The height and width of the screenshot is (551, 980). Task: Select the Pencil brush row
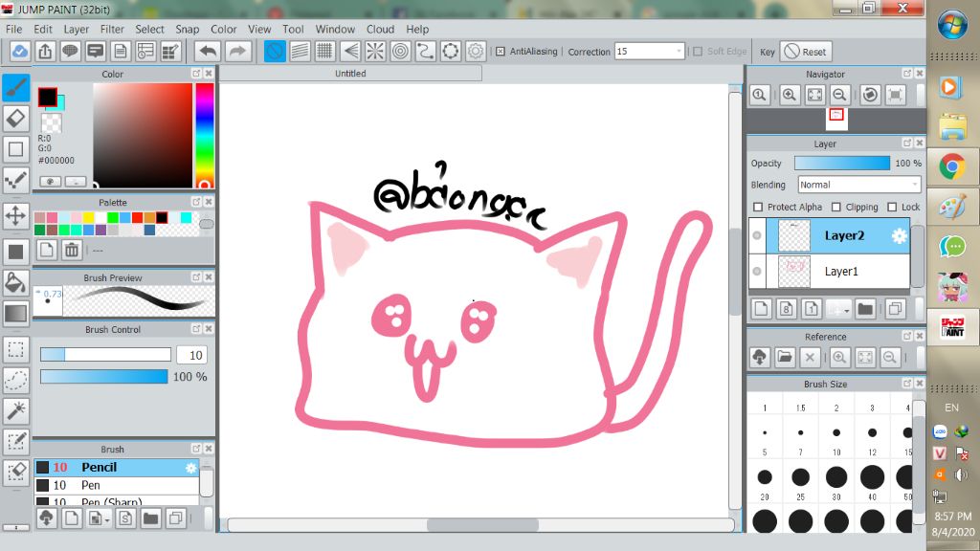point(117,467)
